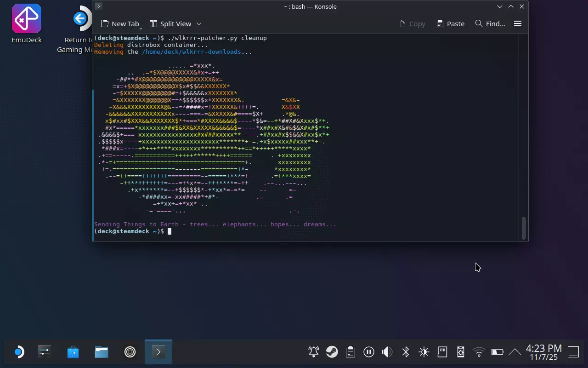The width and height of the screenshot is (588, 368).
Task: Click the Wi-Fi network tray icon
Action: pyautogui.click(x=479, y=352)
